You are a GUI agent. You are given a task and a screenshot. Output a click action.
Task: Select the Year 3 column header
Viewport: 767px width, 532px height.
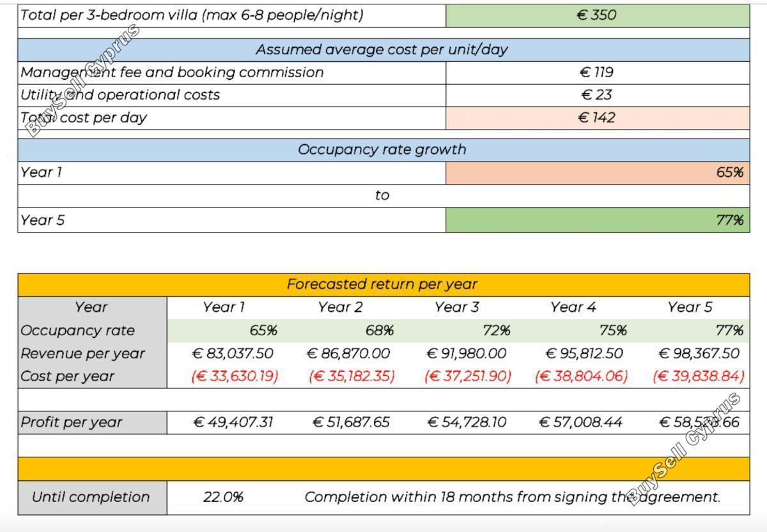click(456, 307)
